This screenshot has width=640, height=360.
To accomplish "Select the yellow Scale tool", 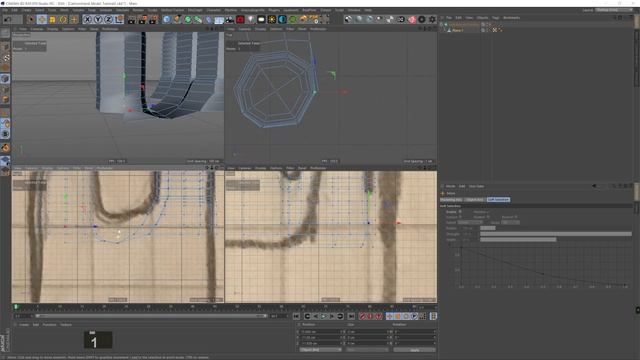I will coord(52,19).
